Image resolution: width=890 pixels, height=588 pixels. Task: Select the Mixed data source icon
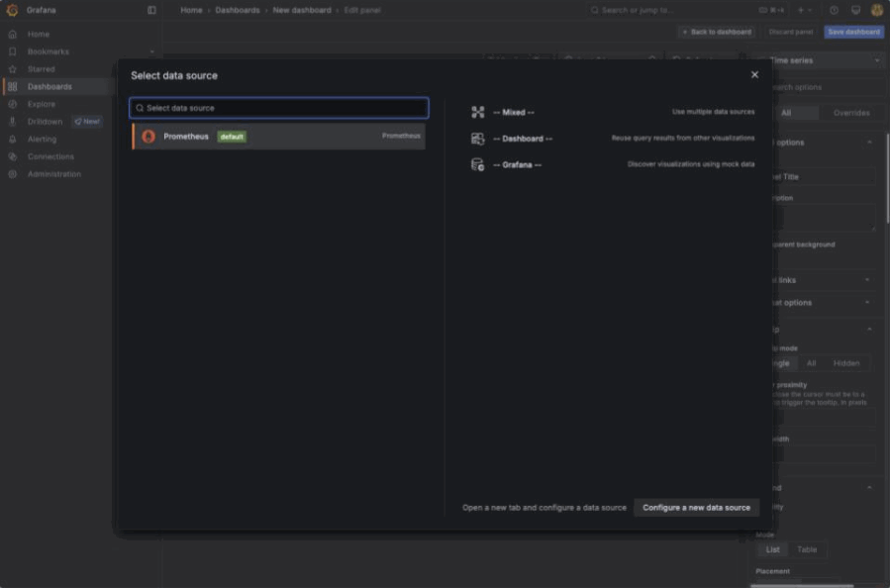[x=478, y=113]
